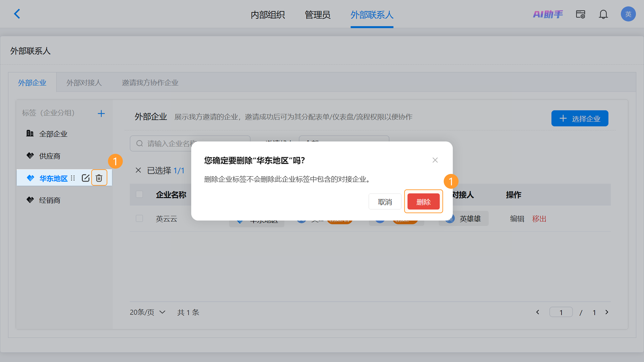Select the 外部对接人 sub-tab

coord(84,83)
